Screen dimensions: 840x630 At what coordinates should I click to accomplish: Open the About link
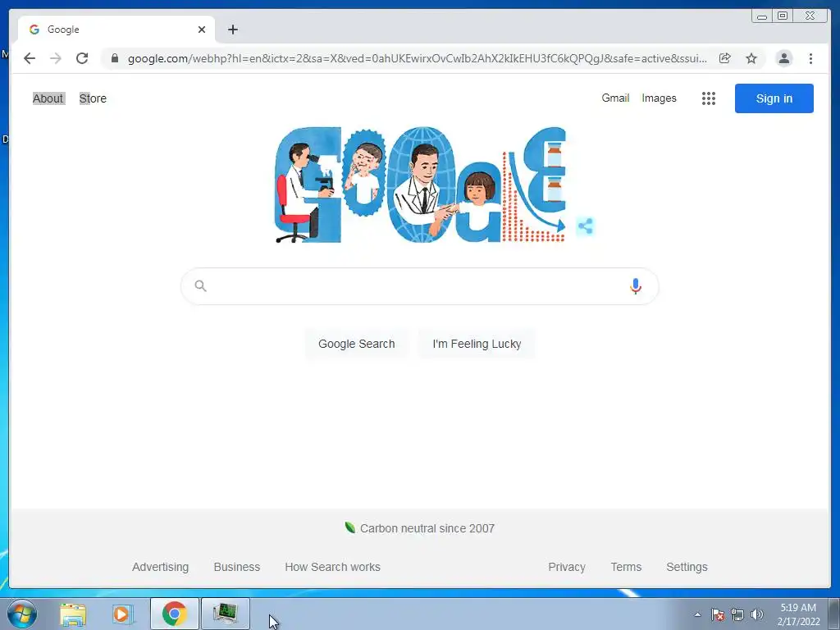coord(48,98)
